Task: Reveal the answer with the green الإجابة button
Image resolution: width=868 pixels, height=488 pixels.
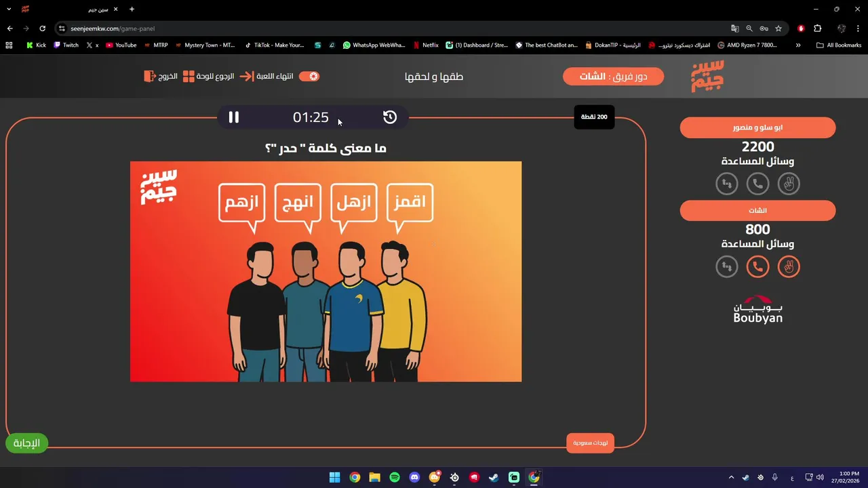Action: point(27,443)
